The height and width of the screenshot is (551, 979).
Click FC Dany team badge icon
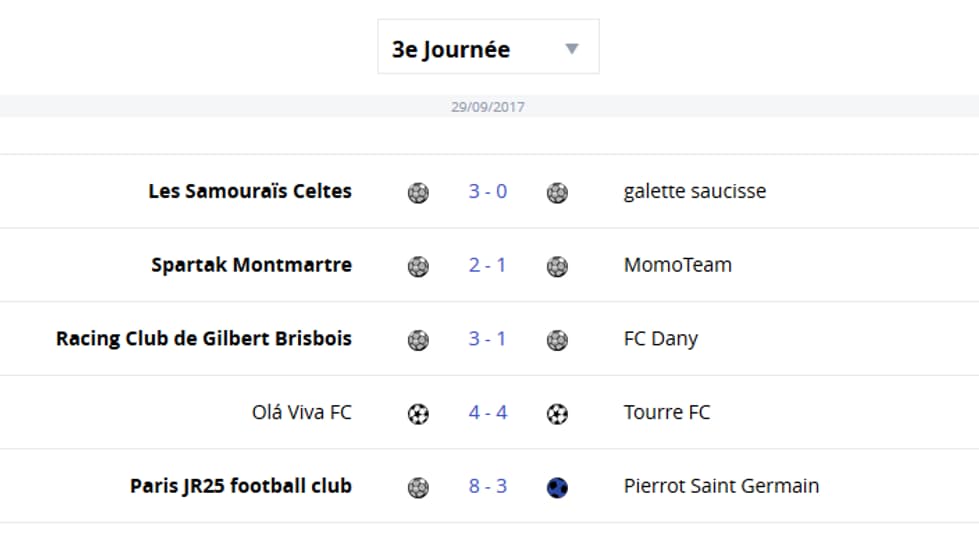click(557, 340)
